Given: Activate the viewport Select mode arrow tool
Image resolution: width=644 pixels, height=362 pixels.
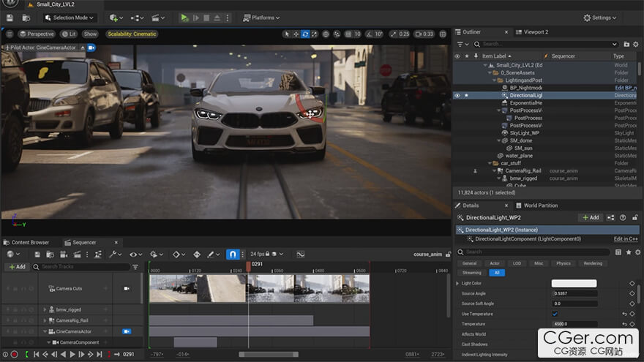Looking at the screenshot, I should click(287, 34).
